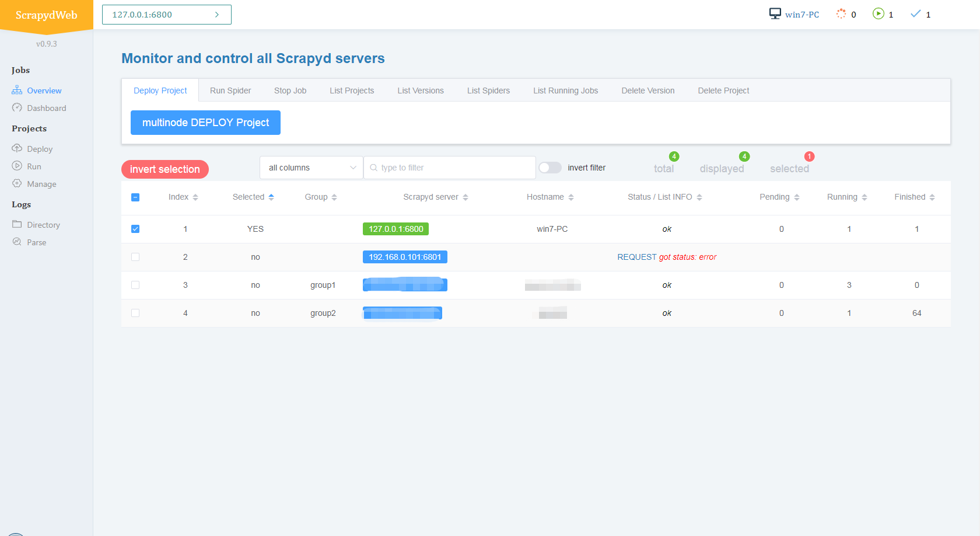The image size is (980, 536).
Task: Click the running jobs play icon in header
Action: (878, 14)
